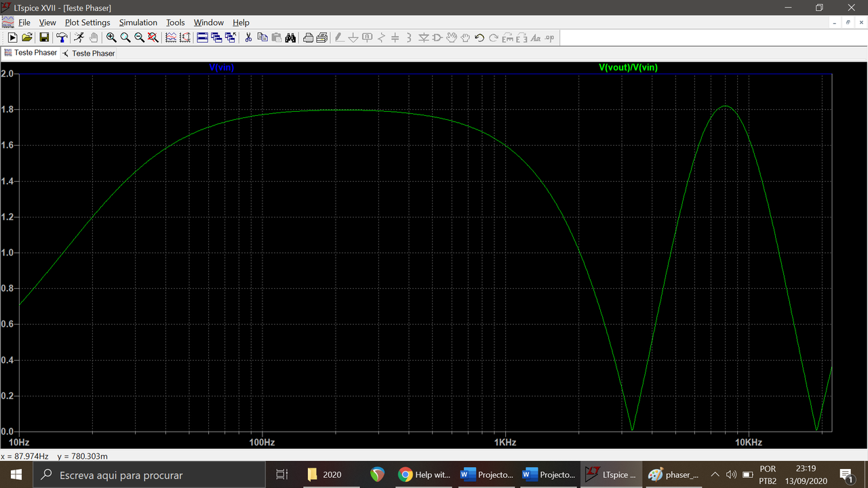This screenshot has height=488, width=868.
Task: Open Print Setup from the toolbar
Action: tap(308, 38)
